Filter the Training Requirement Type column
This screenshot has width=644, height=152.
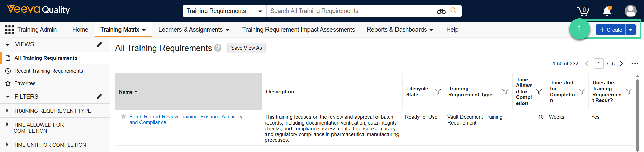(505, 92)
